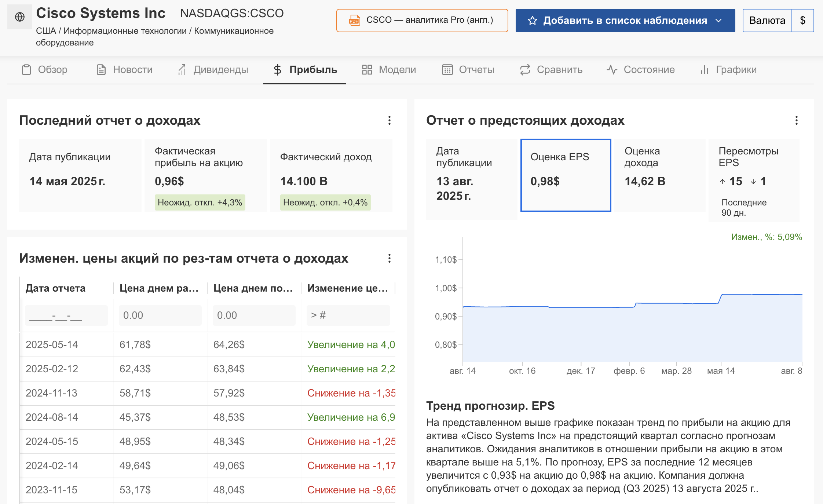This screenshot has width=823, height=504.
Task: Click the PDF icon in CSCO Pro button
Action: click(354, 20)
